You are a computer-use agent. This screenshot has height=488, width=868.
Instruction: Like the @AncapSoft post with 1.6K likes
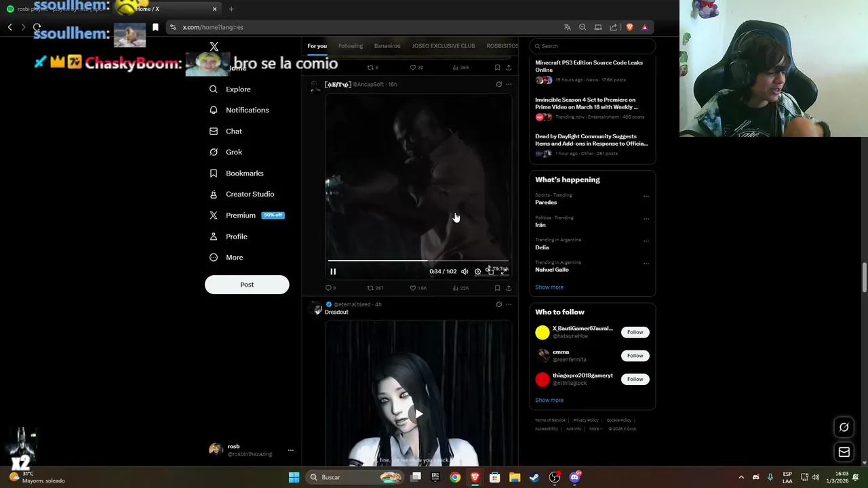418,288
